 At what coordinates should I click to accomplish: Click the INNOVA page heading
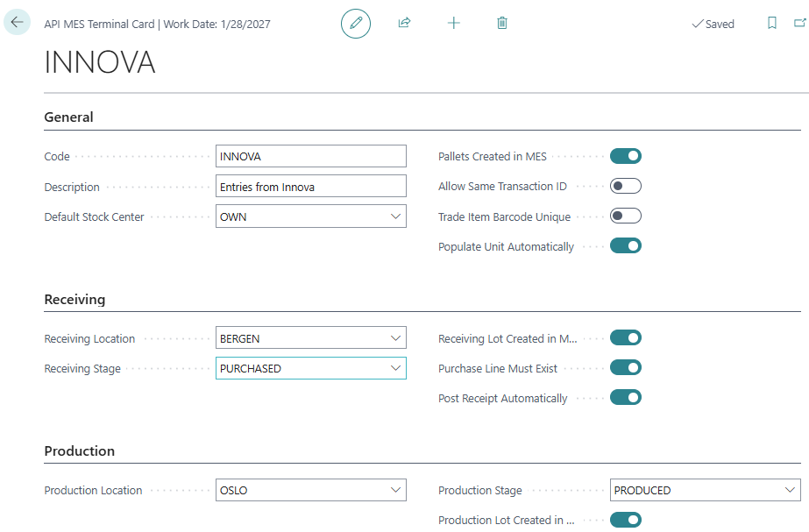coord(100,62)
